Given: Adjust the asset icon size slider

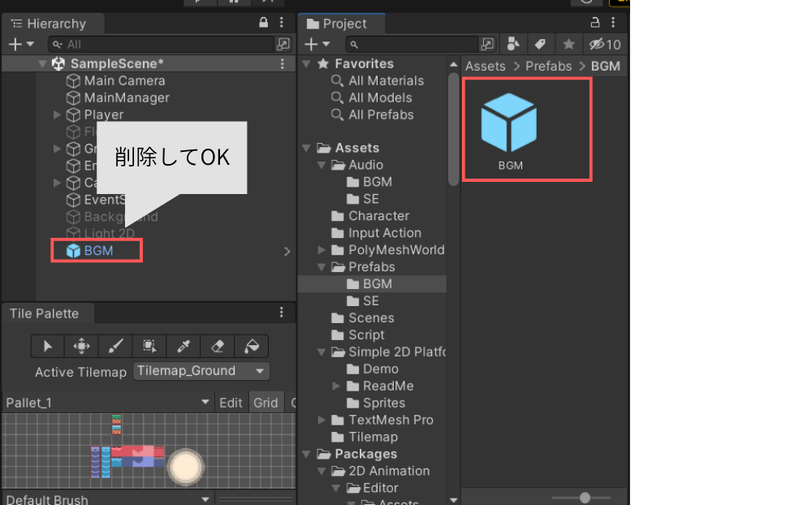Looking at the screenshot, I should [x=584, y=497].
